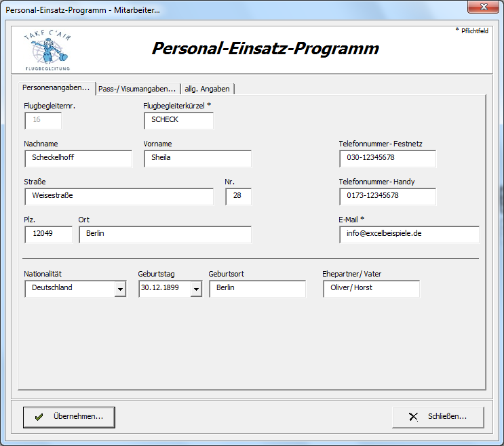Switch to Pass-/ Visumangaben tab
The height and width of the screenshot is (446, 504).
click(137, 89)
